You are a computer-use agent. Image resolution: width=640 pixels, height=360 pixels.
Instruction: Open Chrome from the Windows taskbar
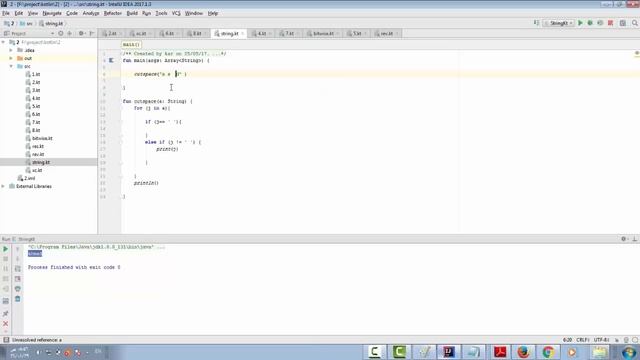click(549, 352)
